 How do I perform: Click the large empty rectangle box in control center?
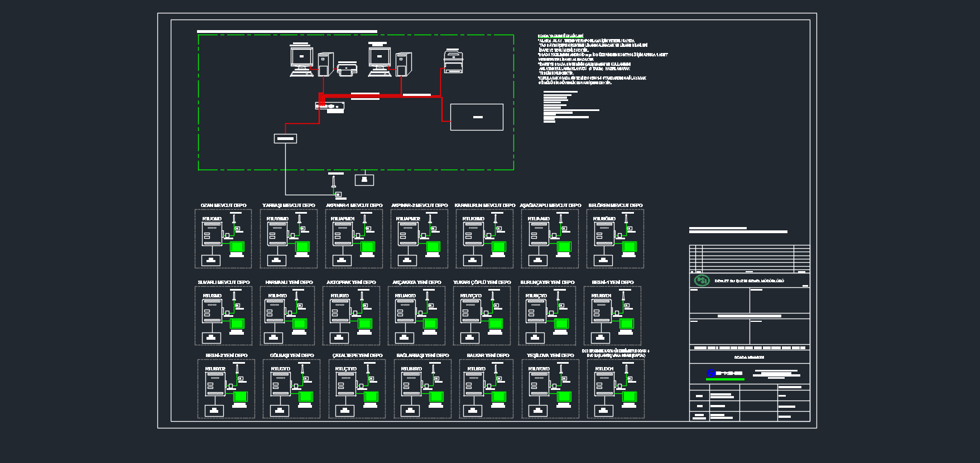click(x=477, y=117)
